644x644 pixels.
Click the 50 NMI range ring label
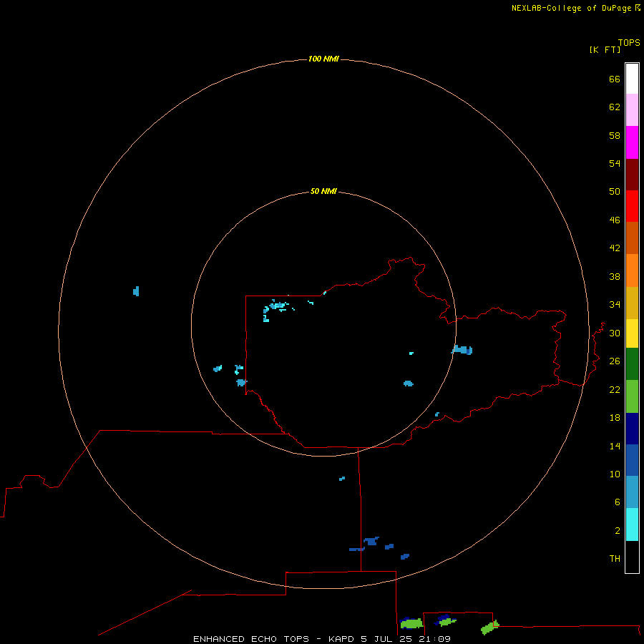pyautogui.click(x=323, y=191)
